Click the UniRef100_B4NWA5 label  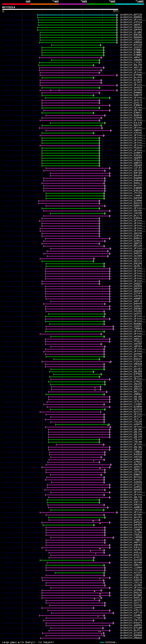131,93
